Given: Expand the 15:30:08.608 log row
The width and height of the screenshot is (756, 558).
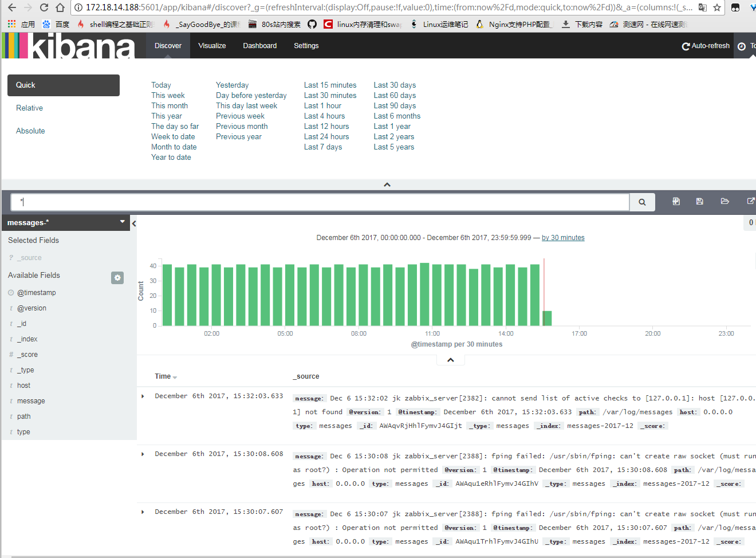Looking at the screenshot, I should (143, 454).
